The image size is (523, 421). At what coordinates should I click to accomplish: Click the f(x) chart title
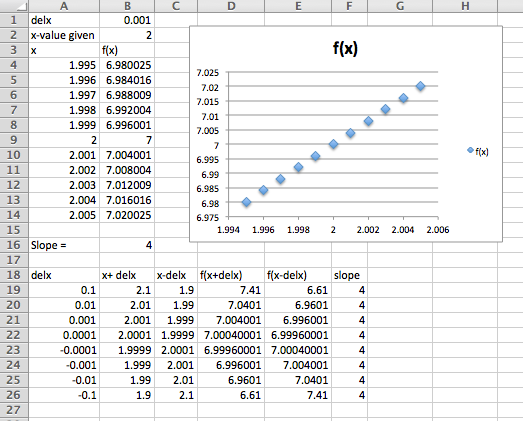pos(345,48)
